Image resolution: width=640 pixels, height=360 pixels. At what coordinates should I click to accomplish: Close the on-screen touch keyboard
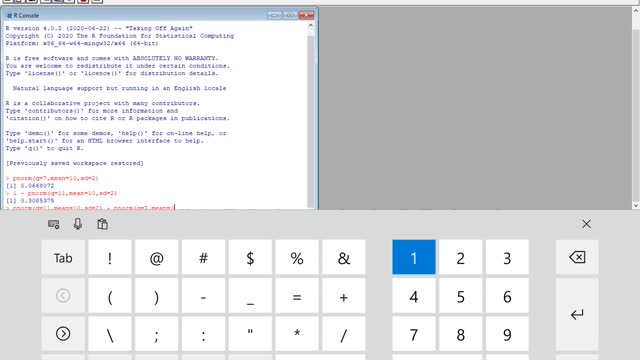click(x=586, y=224)
